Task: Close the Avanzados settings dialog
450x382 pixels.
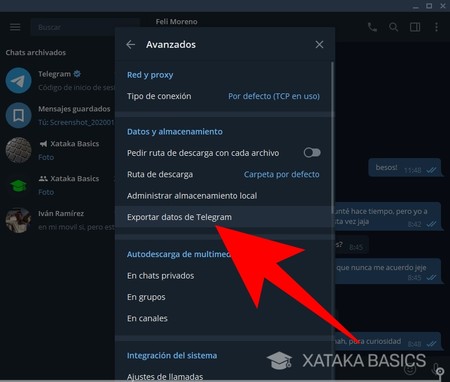Action: 319,44
